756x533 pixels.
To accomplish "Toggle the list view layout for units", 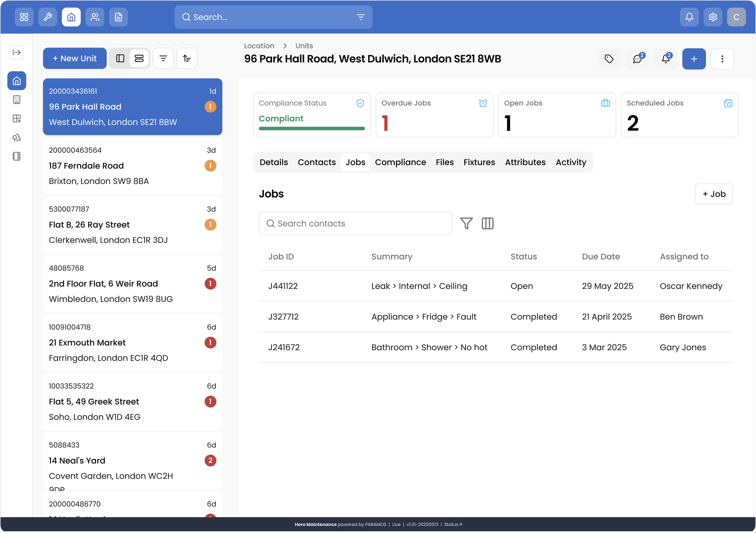I will coord(139,58).
